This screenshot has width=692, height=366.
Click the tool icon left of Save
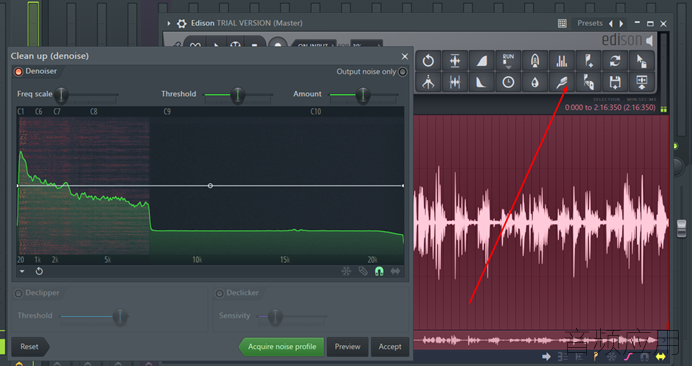point(588,82)
